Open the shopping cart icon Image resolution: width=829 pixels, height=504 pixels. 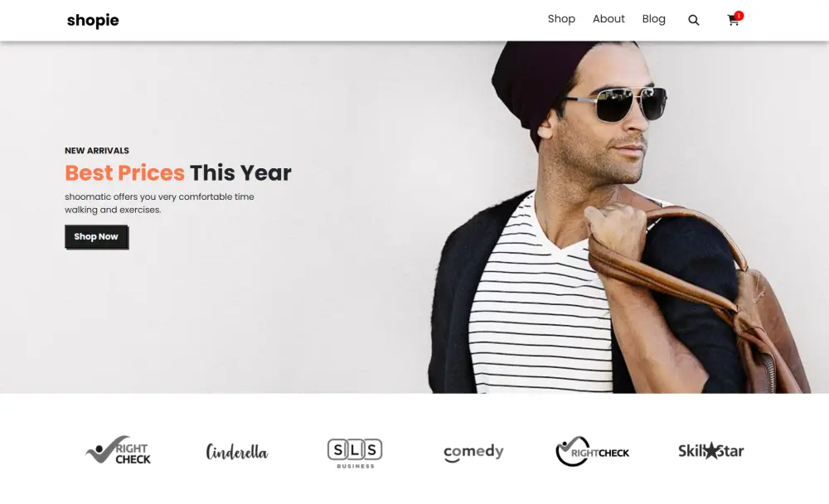pos(733,21)
